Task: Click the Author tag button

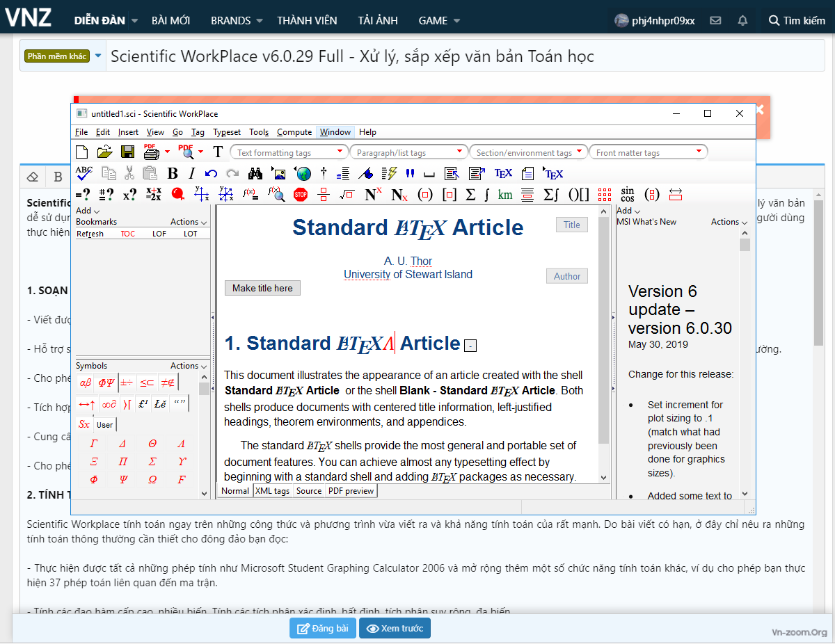Action: pyautogui.click(x=567, y=276)
